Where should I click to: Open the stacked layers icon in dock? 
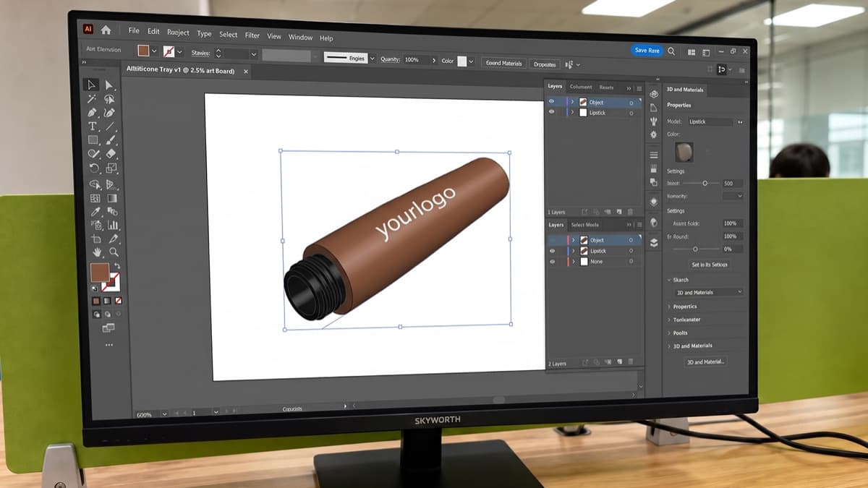tap(654, 243)
